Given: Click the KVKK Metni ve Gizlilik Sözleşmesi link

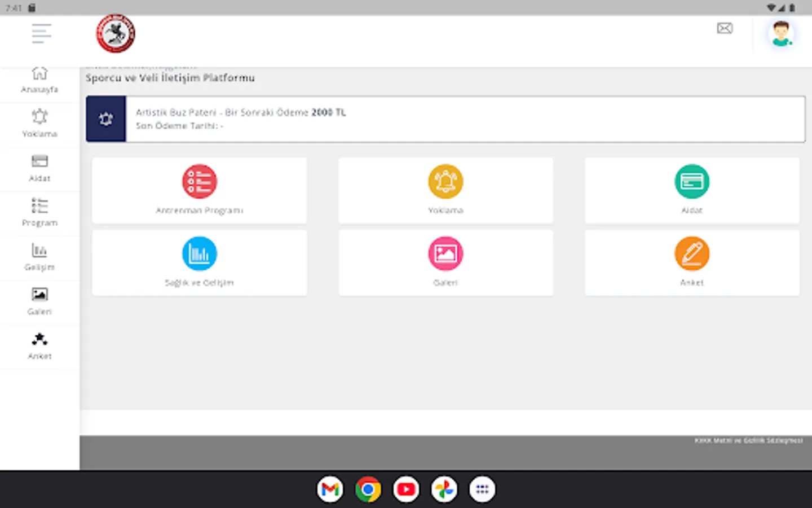Looking at the screenshot, I should (x=750, y=441).
